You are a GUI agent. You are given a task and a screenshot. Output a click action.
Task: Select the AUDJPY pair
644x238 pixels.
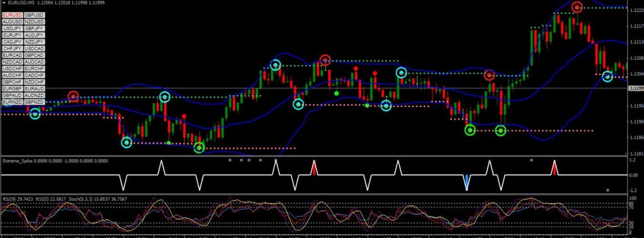click(x=34, y=35)
